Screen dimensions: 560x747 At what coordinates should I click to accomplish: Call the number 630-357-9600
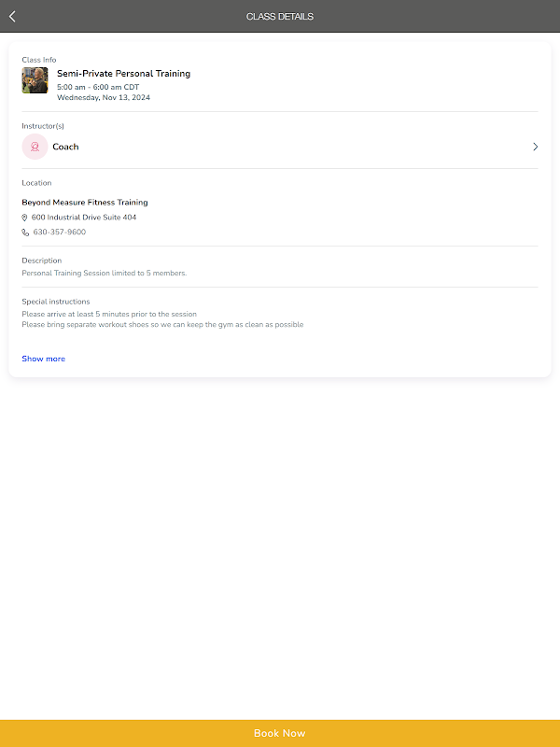[59, 233]
